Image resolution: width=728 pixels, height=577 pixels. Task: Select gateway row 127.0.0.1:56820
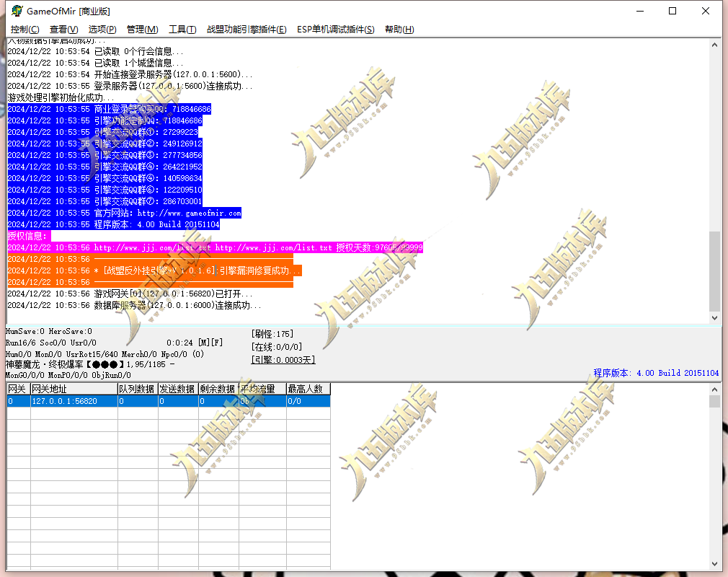pyautogui.click(x=169, y=401)
